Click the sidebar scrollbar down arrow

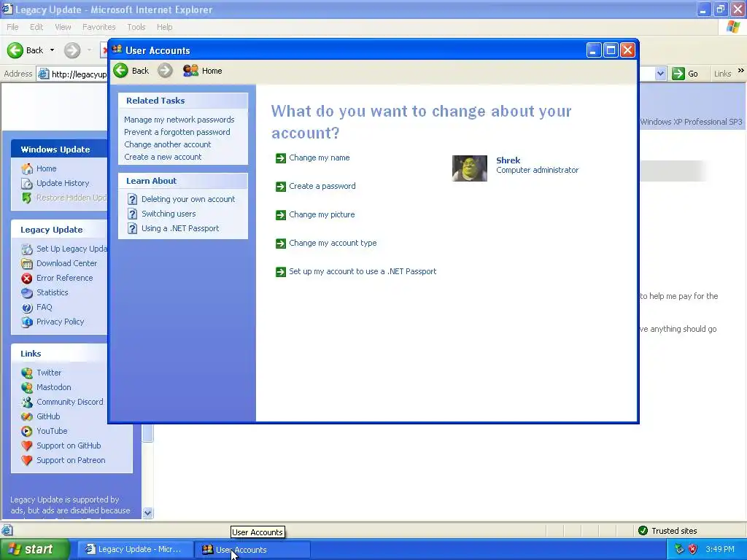tap(147, 513)
